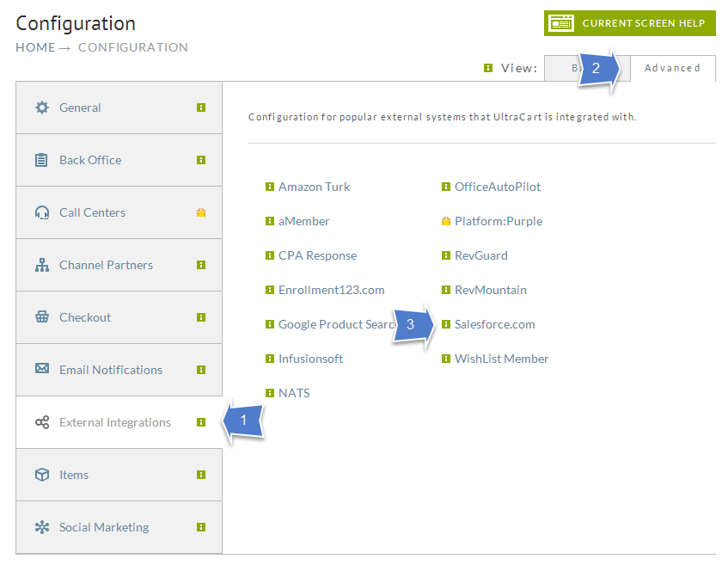
Task: Click the green help icon beside View
Action: [x=488, y=68]
